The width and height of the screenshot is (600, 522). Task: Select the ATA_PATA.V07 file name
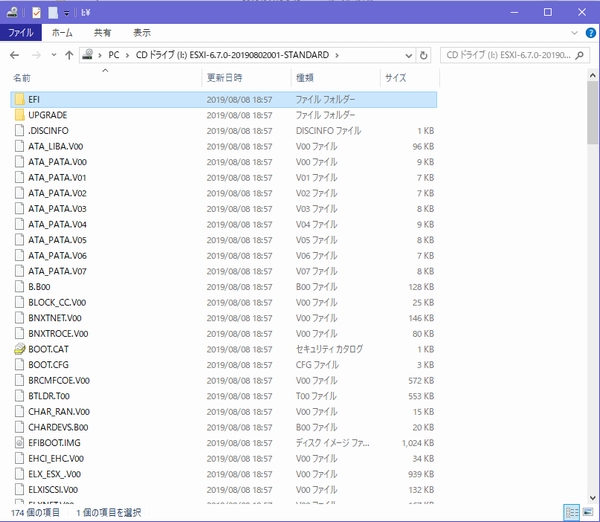tap(57, 271)
